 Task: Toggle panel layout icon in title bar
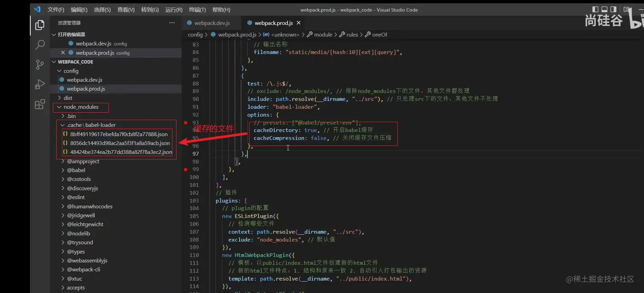[x=604, y=9]
